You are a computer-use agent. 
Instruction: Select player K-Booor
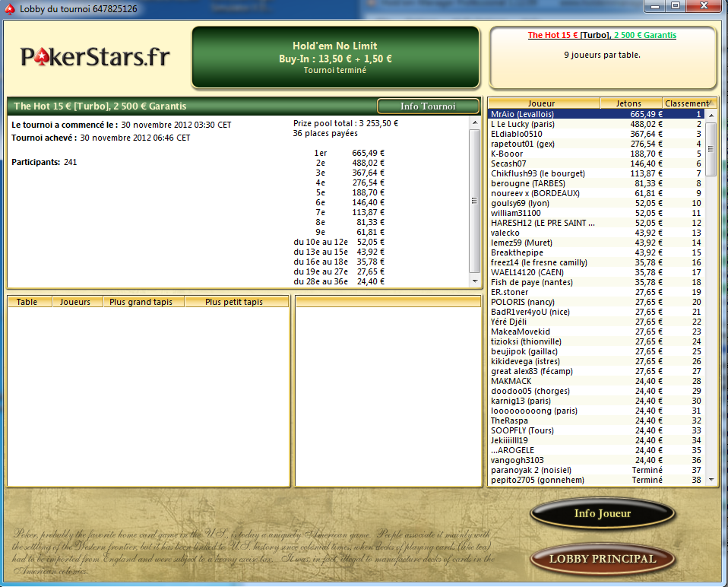pyautogui.click(x=597, y=154)
